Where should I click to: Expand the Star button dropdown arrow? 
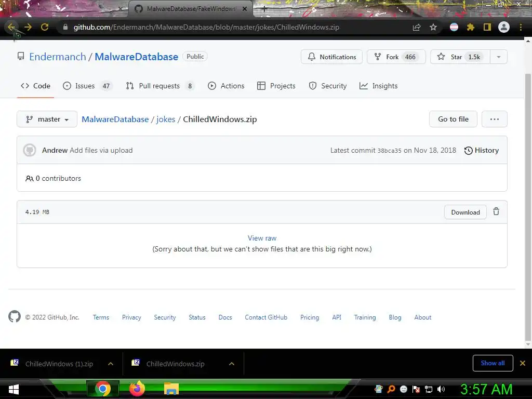click(499, 57)
